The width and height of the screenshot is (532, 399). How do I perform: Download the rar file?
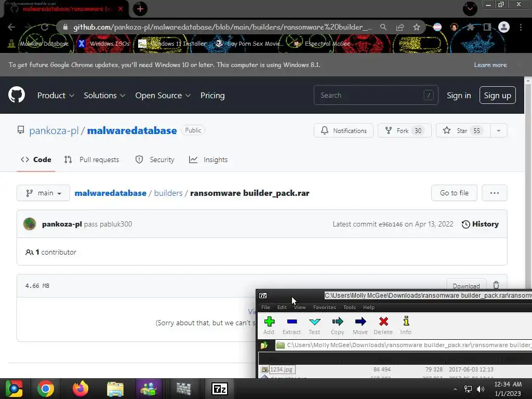click(x=466, y=285)
